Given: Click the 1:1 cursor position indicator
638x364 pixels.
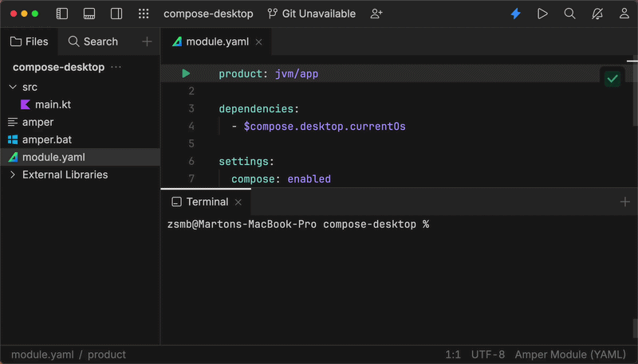Looking at the screenshot, I should 453,354.
